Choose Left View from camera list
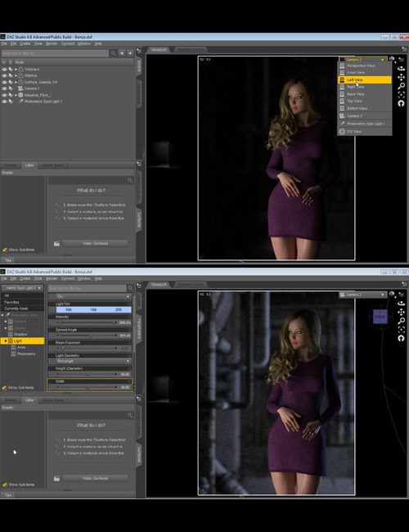Viewport: 409px width, 532px height. point(365,79)
